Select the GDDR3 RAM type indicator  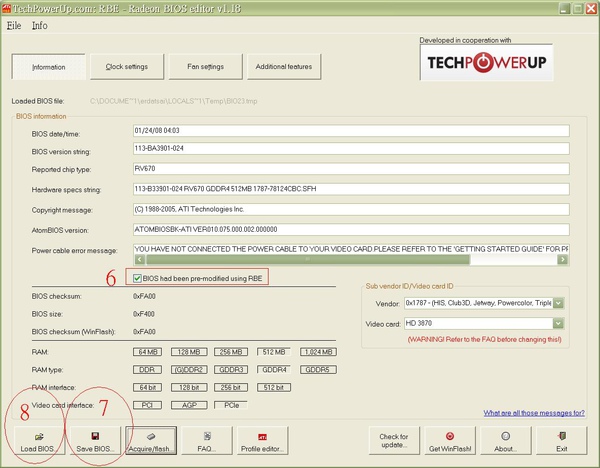pos(231,370)
